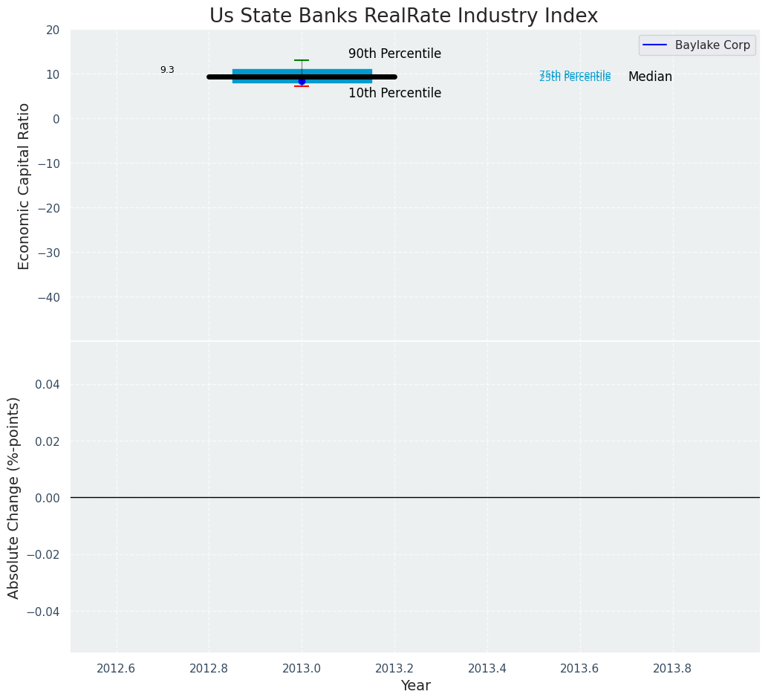Click the 0.00 tick on lower chart
The width and height of the screenshot is (768, 700).
tap(47, 498)
